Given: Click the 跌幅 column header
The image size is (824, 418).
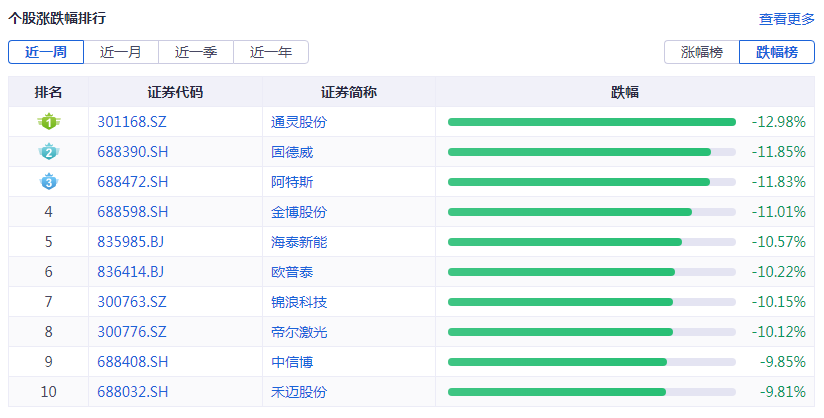Looking at the screenshot, I should coord(625,92).
